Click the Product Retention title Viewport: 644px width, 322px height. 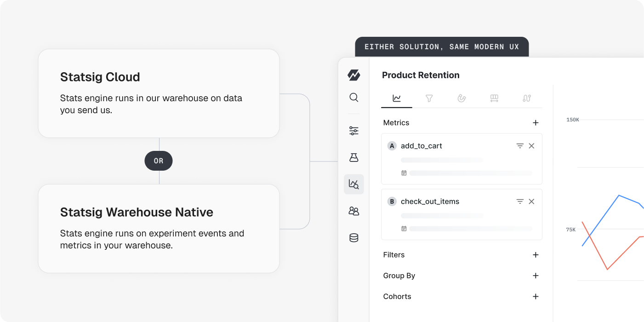(421, 75)
